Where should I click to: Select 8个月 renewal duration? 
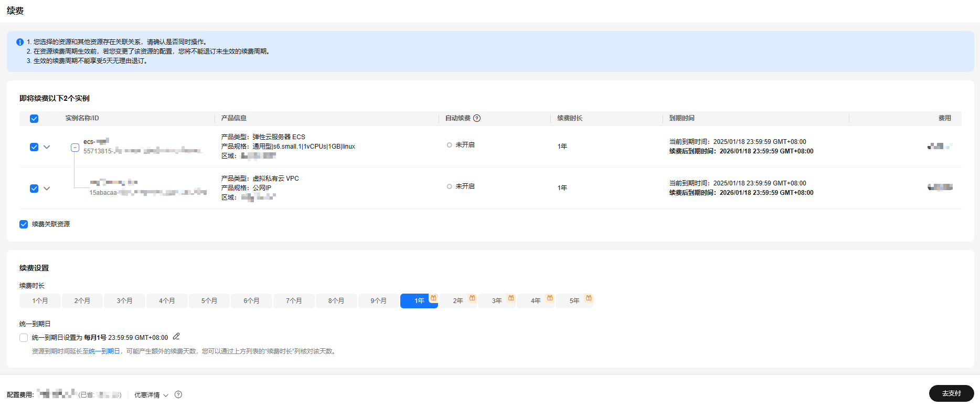[x=336, y=301]
